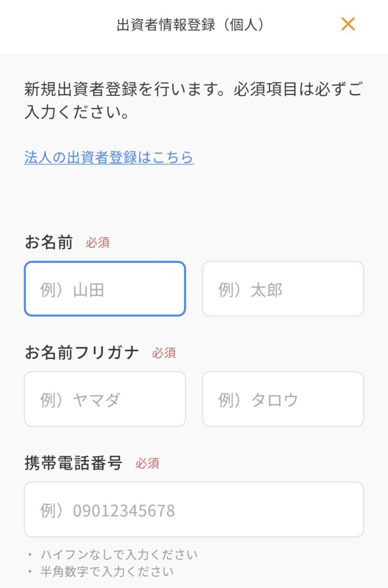The width and height of the screenshot is (388, 588).
Task: Click the 出資者情報登録（個人） header title
Action: coord(190,26)
